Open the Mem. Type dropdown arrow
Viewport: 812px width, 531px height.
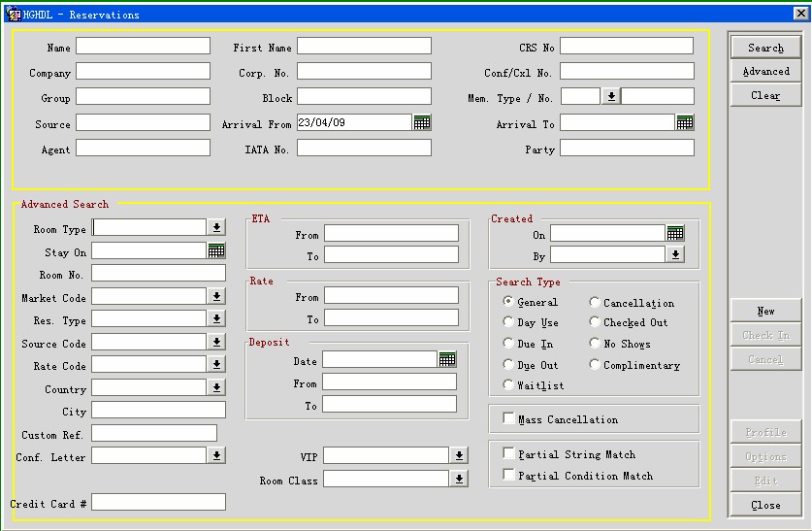tap(611, 97)
